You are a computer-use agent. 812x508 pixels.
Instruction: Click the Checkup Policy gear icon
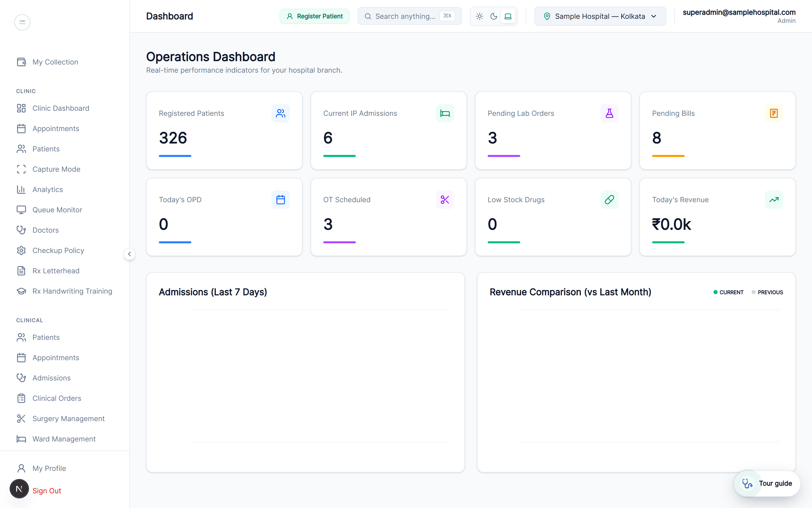[x=22, y=250]
